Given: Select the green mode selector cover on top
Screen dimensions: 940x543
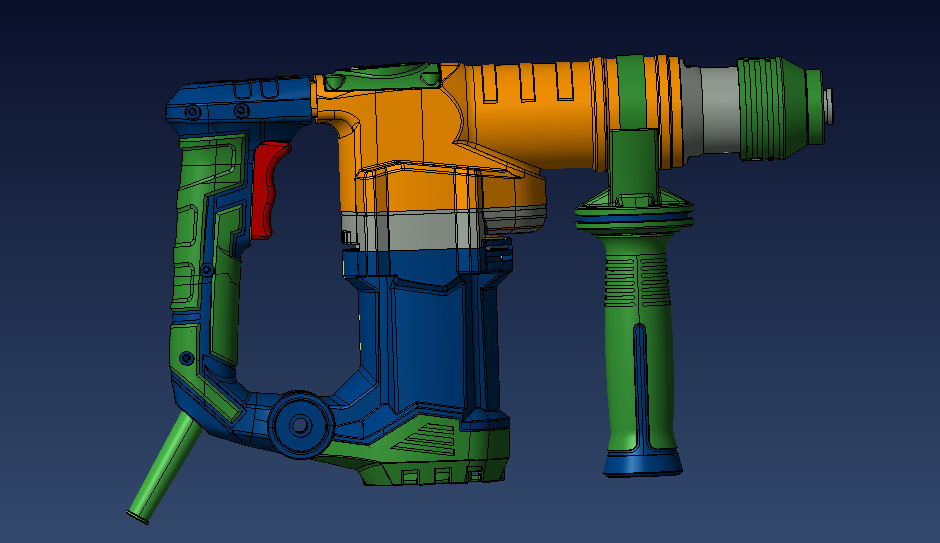Looking at the screenshot, I should (384, 77).
